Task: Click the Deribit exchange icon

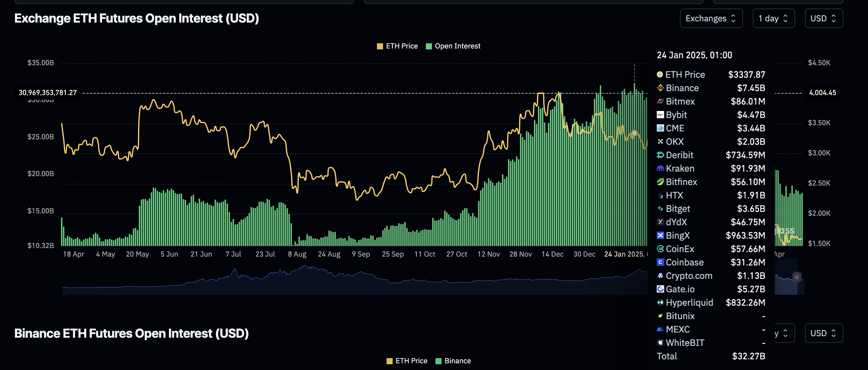Action: coord(660,155)
